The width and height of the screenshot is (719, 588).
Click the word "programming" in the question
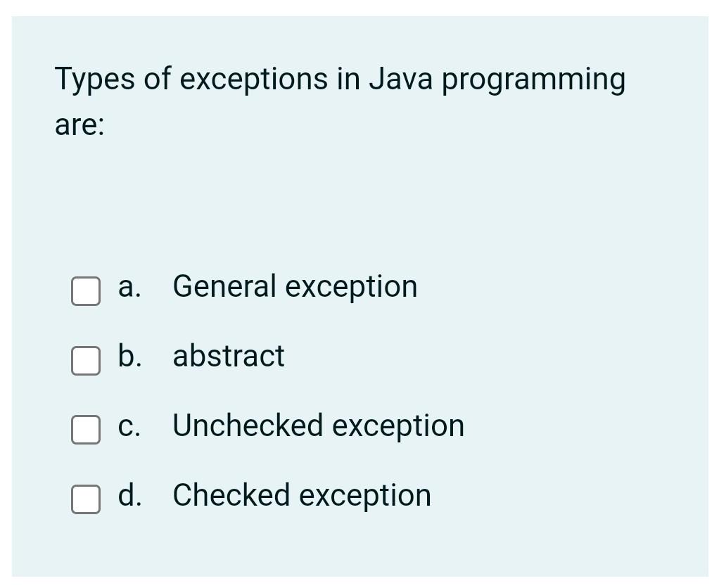[x=534, y=81]
